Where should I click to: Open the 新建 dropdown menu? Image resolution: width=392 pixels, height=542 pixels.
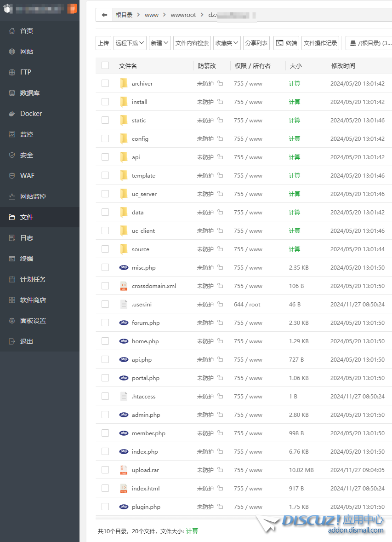tap(159, 43)
